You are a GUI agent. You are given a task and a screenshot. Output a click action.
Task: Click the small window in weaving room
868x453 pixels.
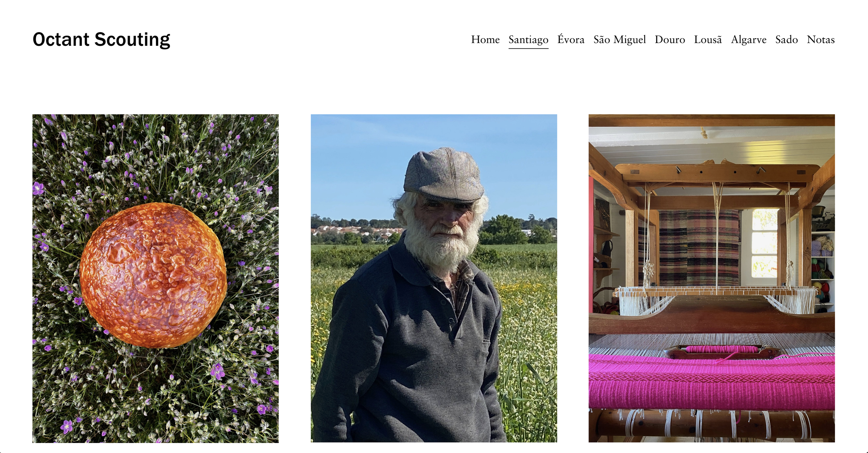764,243
